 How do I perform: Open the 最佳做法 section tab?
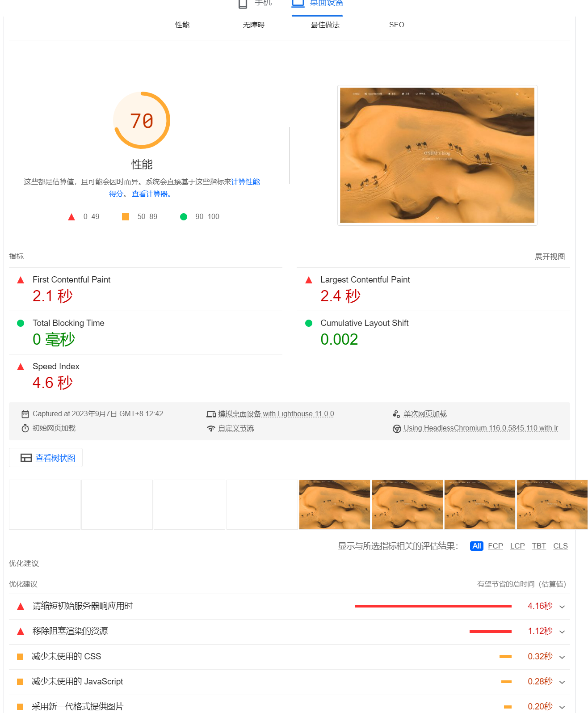pos(325,25)
